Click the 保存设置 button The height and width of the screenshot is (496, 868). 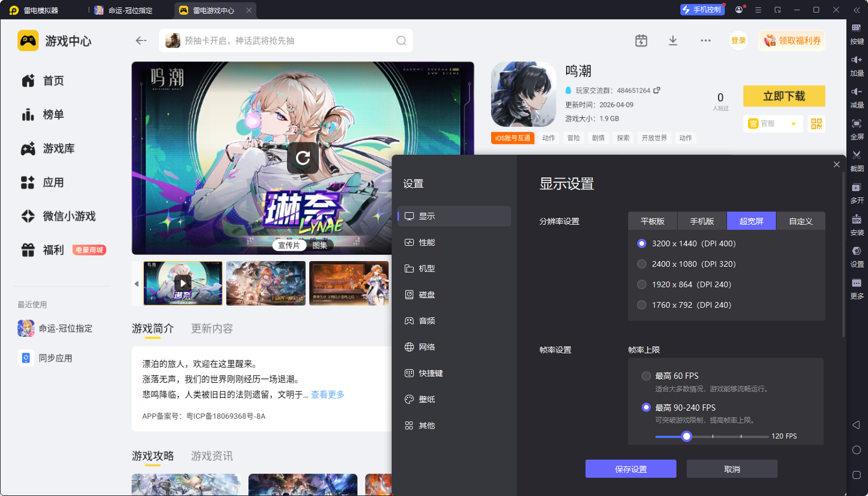[x=631, y=469]
